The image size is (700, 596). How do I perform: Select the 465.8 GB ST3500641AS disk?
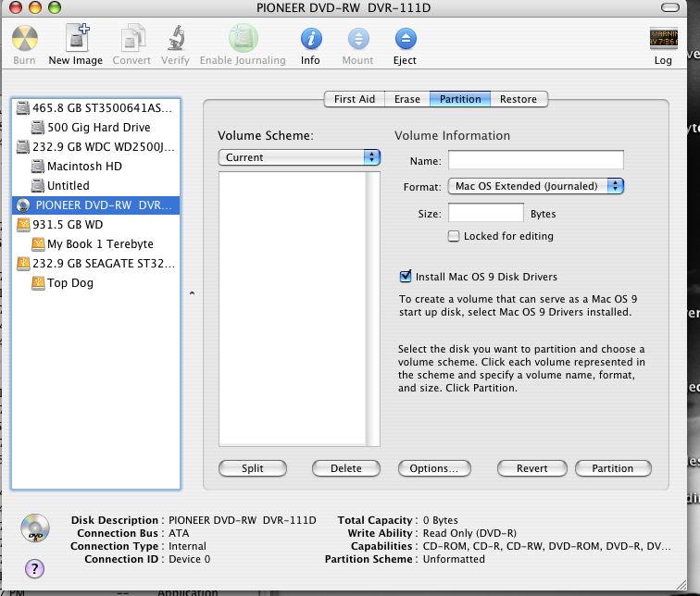96,108
